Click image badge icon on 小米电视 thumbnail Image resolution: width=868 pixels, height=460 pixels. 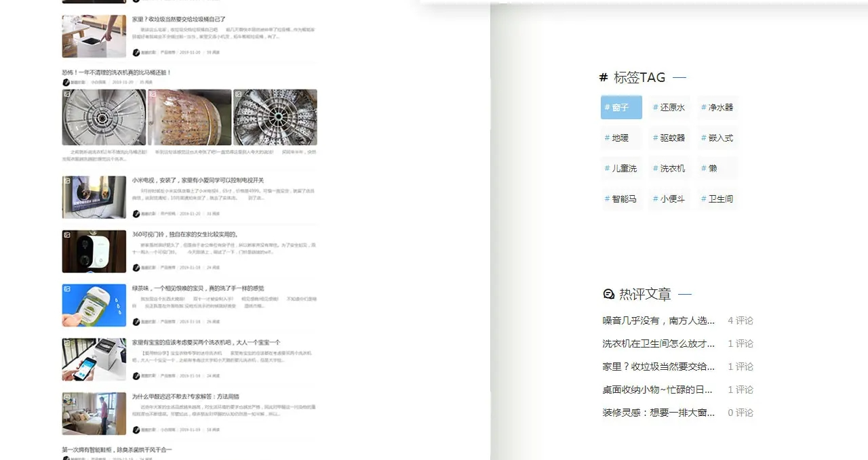67,181
